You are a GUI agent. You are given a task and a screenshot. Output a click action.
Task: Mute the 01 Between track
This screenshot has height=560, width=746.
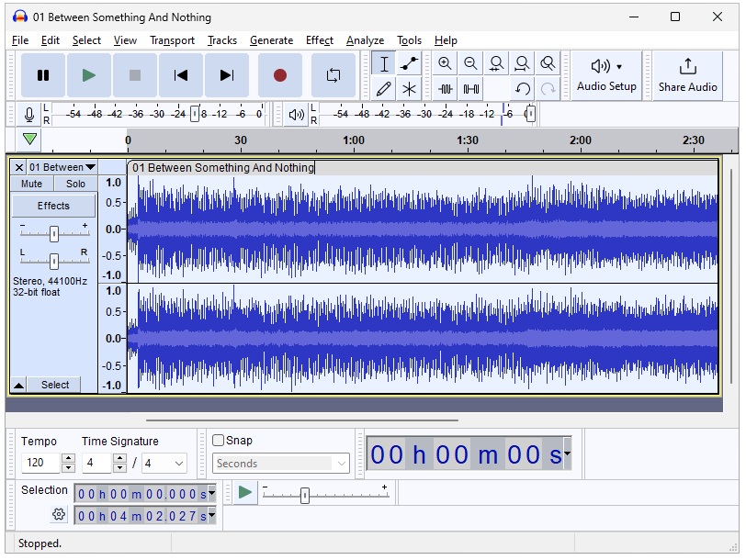point(31,184)
